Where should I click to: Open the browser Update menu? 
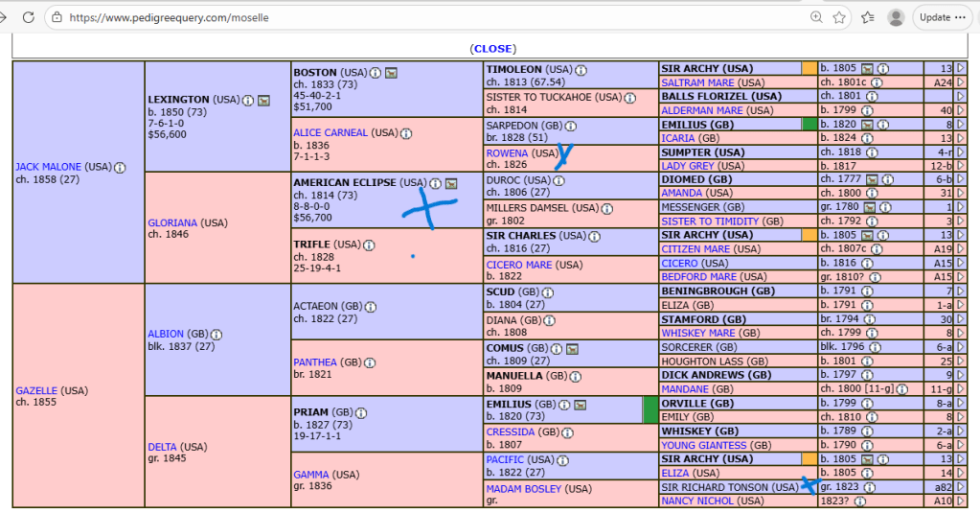point(942,17)
